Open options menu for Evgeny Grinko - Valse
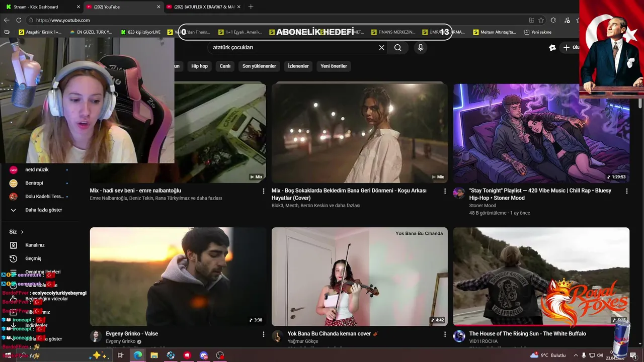Viewport: 644px width, 362px height. 263,334
